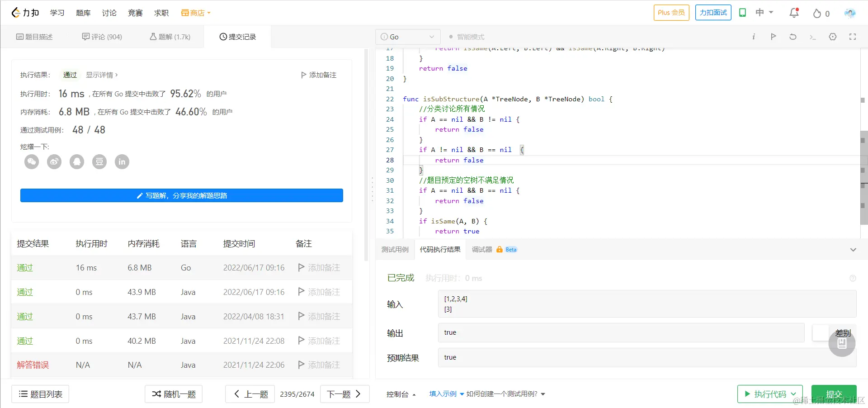Switch to 评论 (904) tab
This screenshot has height=408, width=868.
click(102, 37)
